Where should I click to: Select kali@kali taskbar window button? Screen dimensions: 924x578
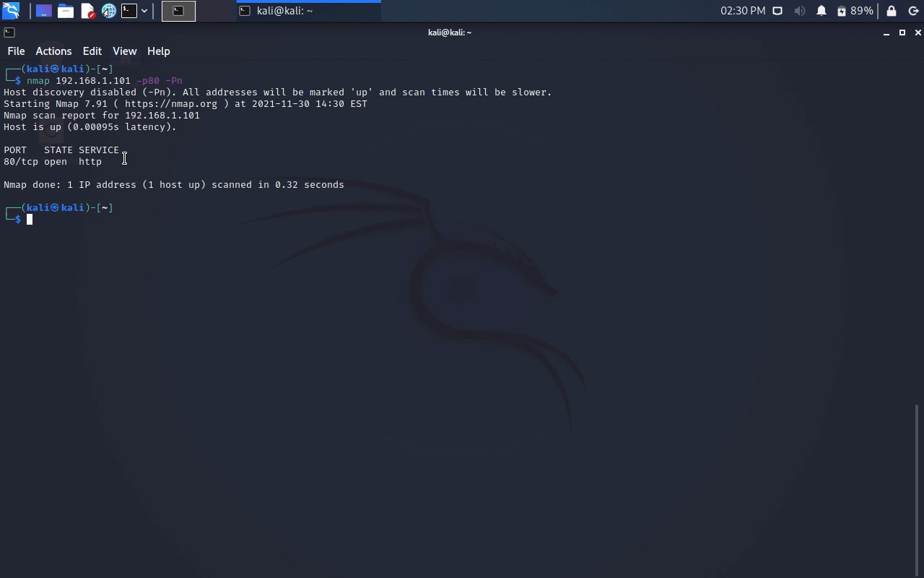pos(308,11)
